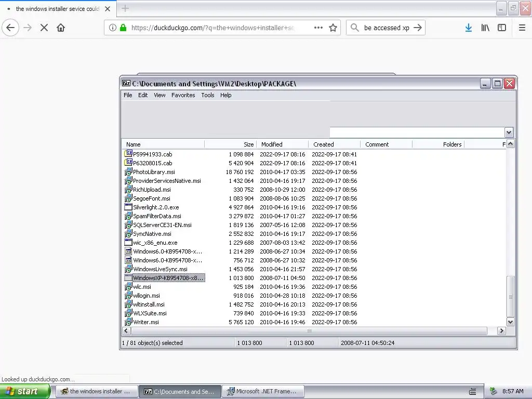Select Writer.msi installer icon
The image size is (532, 399).
coord(128,322)
